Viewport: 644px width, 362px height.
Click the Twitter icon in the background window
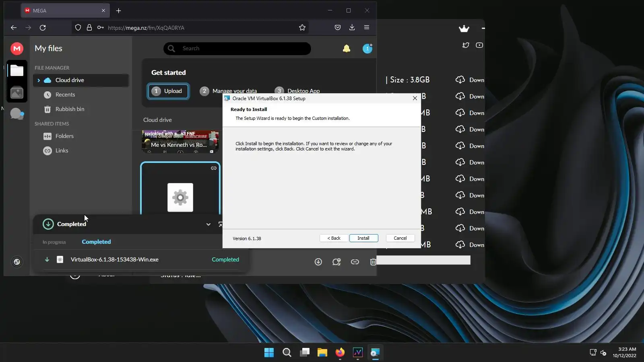point(466,45)
